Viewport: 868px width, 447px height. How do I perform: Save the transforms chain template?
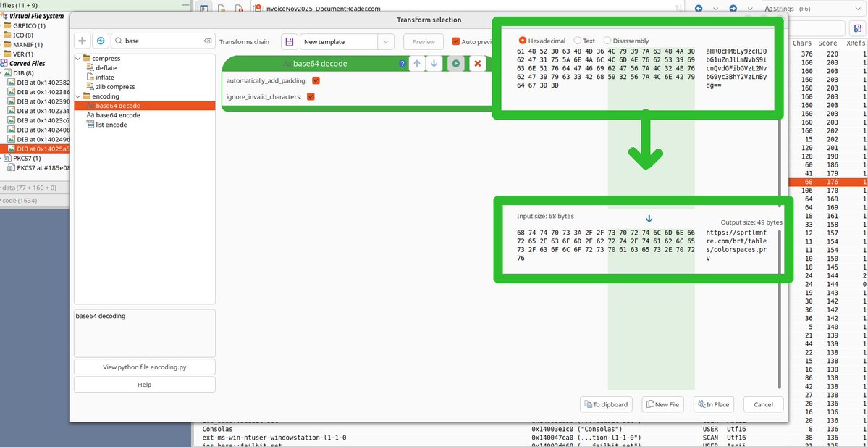coord(289,41)
